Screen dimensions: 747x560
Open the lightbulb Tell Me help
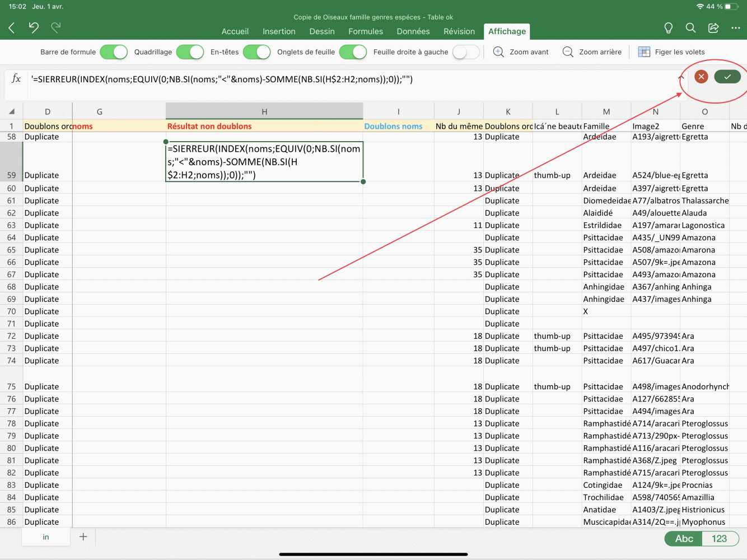click(x=668, y=28)
